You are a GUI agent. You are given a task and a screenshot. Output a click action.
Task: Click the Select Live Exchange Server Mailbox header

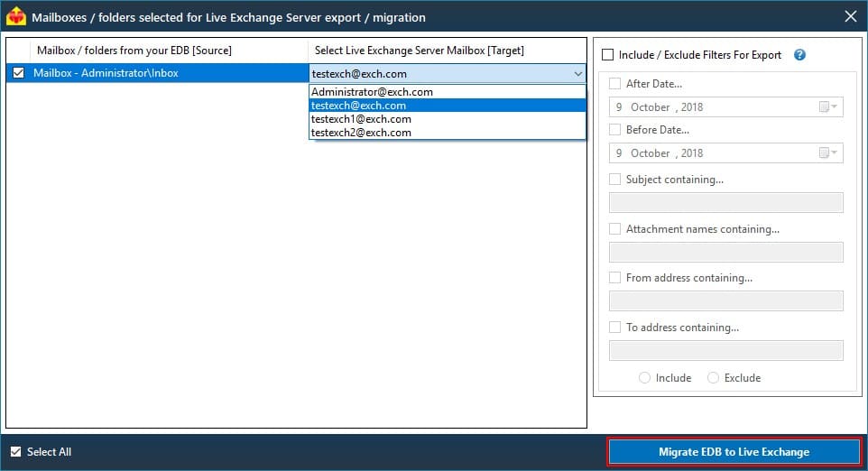(x=420, y=51)
